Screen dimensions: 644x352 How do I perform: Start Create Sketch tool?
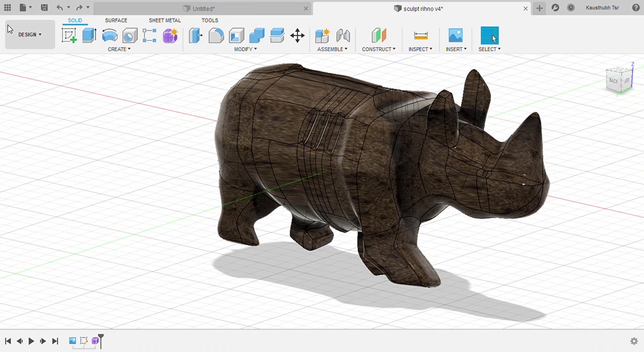pyautogui.click(x=69, y=36)
